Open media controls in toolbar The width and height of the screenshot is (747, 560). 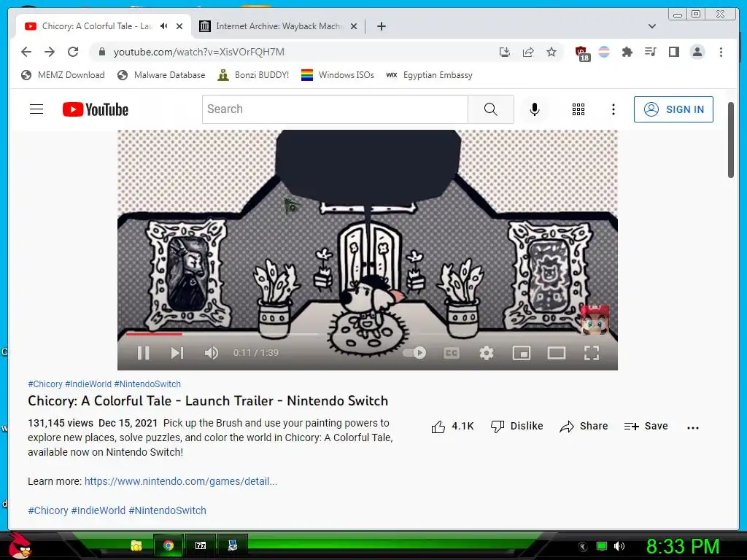(650, 52)
